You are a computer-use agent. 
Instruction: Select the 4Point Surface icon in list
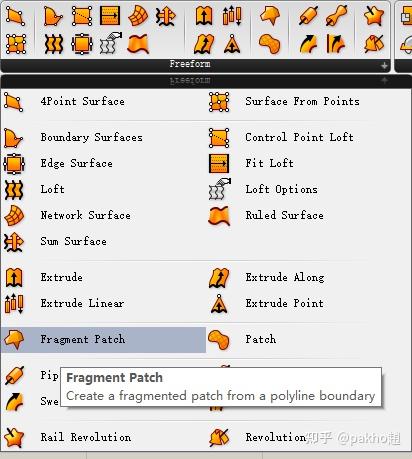point(14,102)
